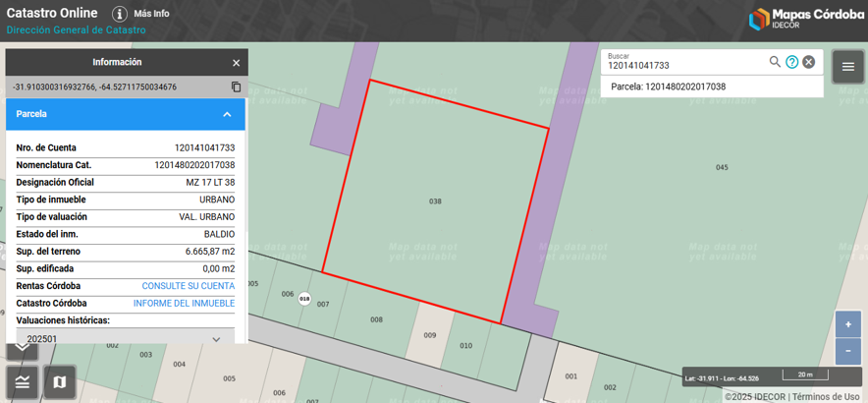Open the layers legend icon

pyautogui.click(x=23, y=381)
